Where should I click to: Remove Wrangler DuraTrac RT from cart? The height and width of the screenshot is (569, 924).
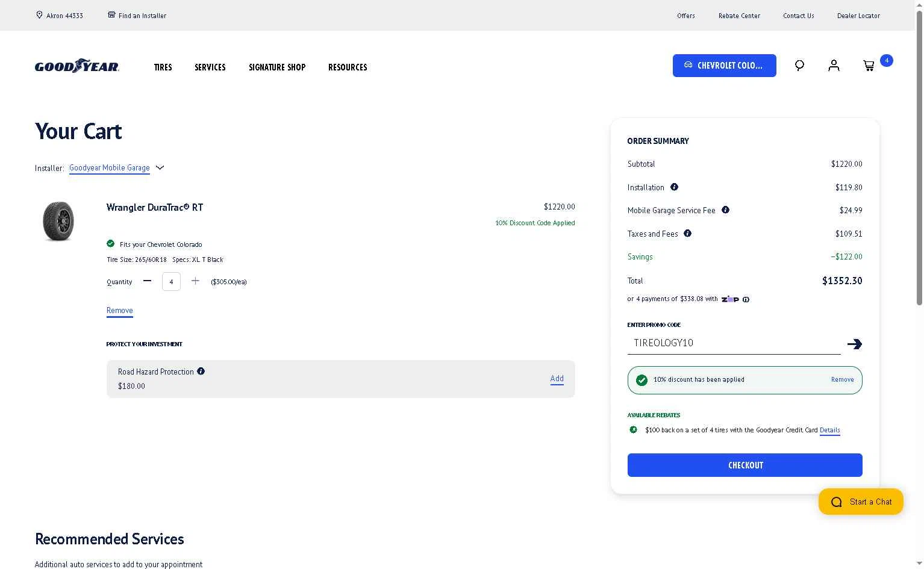[119, 311]
